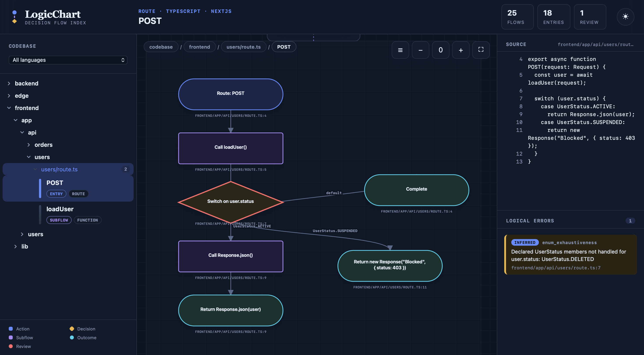
Task: Select the Return new Response Blocked node
Action: click(390, 266)
